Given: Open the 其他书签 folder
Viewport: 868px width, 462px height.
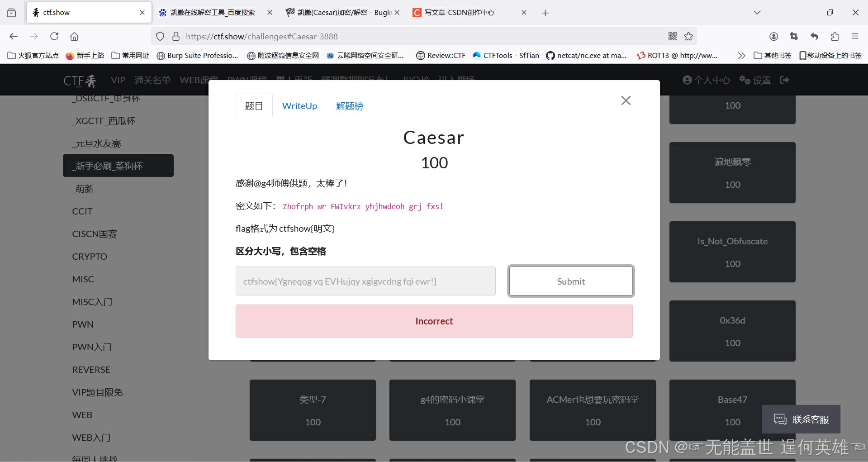Looking at the screenshot, I should pyautogui.click(x=773, y=55).
